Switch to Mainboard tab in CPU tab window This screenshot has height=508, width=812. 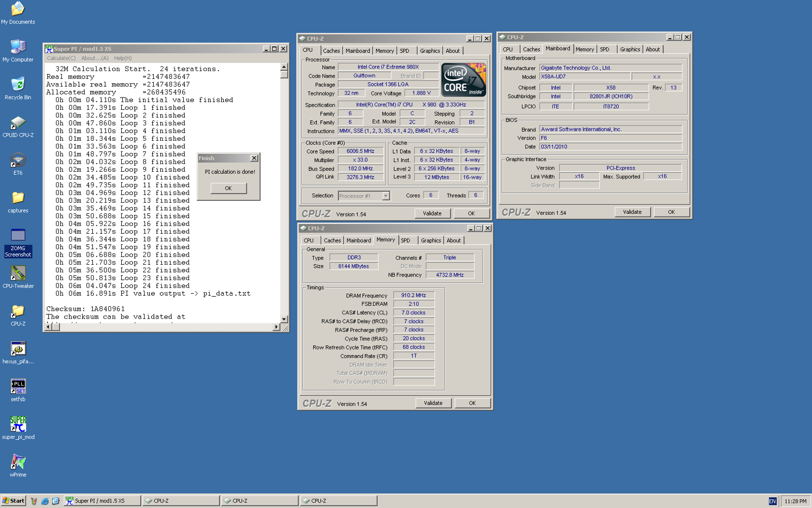(x=358, y=51)
